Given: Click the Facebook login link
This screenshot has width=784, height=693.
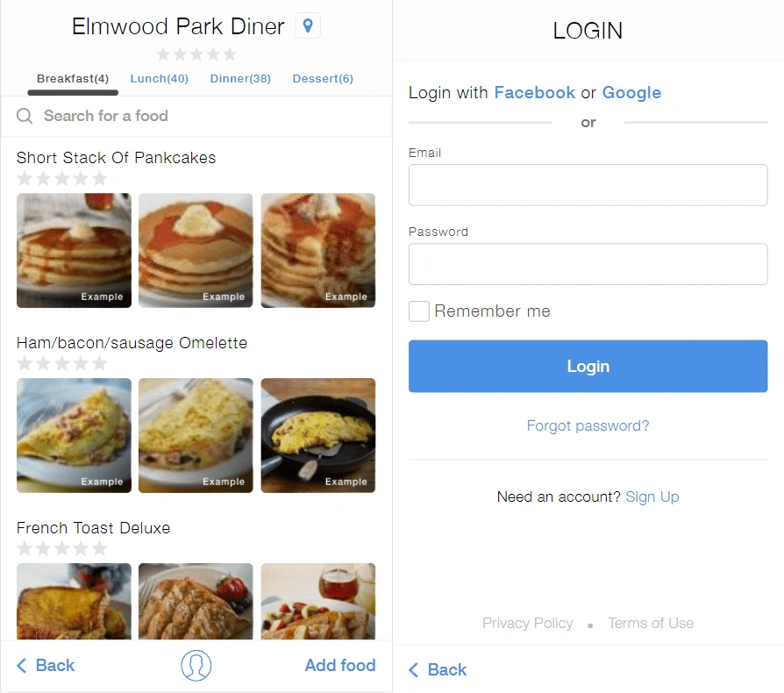Looking at the screenshot, I should pos(535,93).
